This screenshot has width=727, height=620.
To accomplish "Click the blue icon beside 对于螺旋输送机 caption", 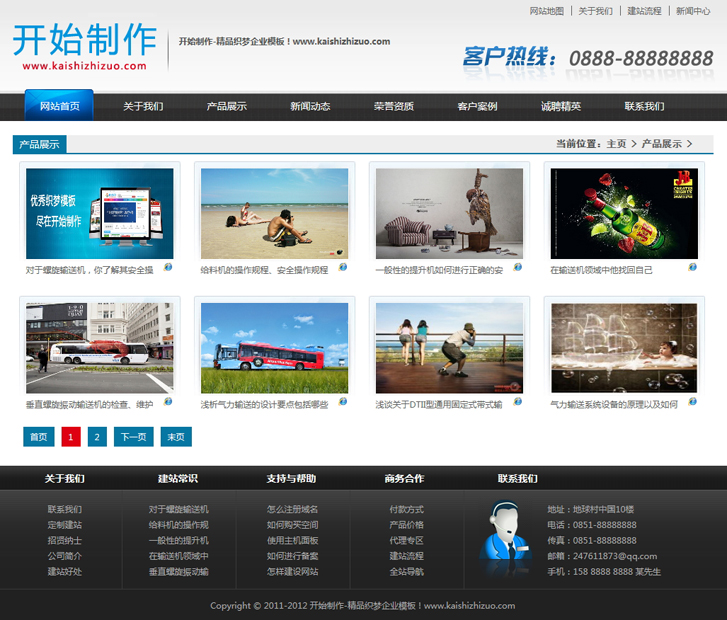I will tap(168, 267).
